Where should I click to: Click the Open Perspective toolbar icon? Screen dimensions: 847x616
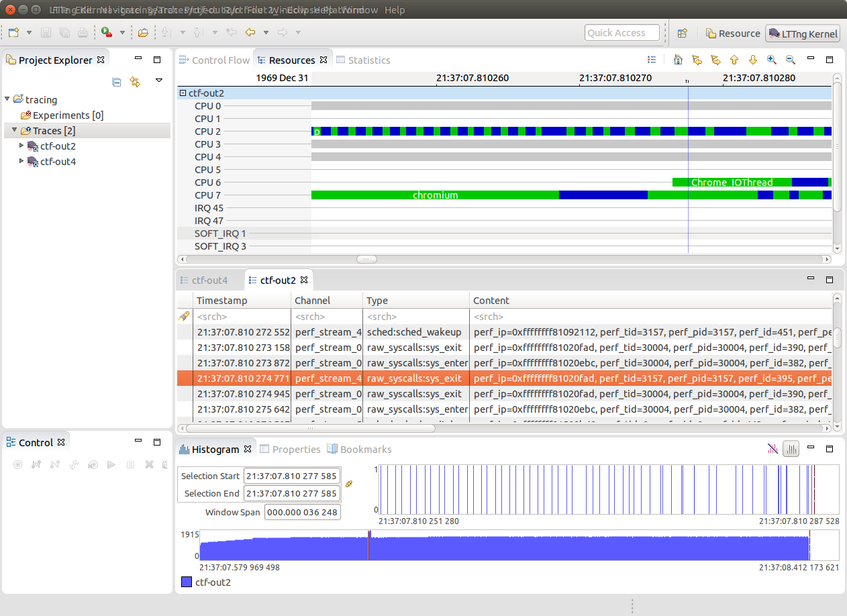(682, 34)
